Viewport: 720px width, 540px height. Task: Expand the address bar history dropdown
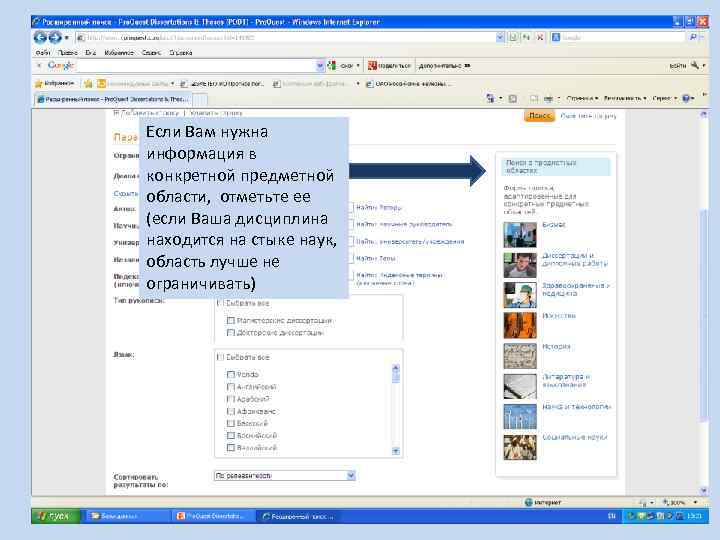tap(500, 37)
